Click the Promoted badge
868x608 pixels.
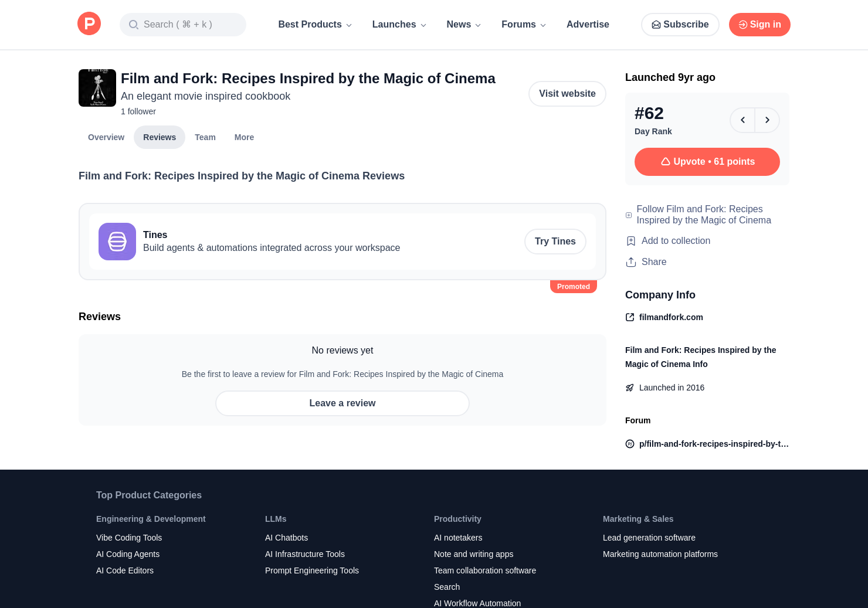click(574, 287)
